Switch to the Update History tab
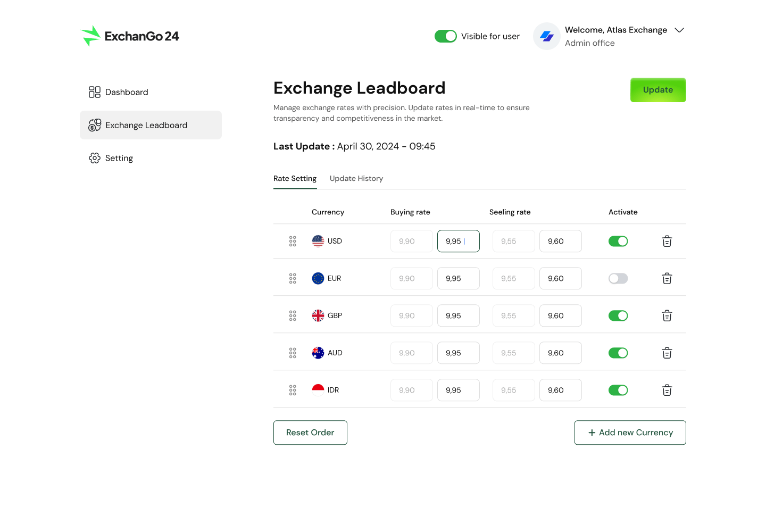This screenshot has height=532, width=766. [x=356, y=178]
